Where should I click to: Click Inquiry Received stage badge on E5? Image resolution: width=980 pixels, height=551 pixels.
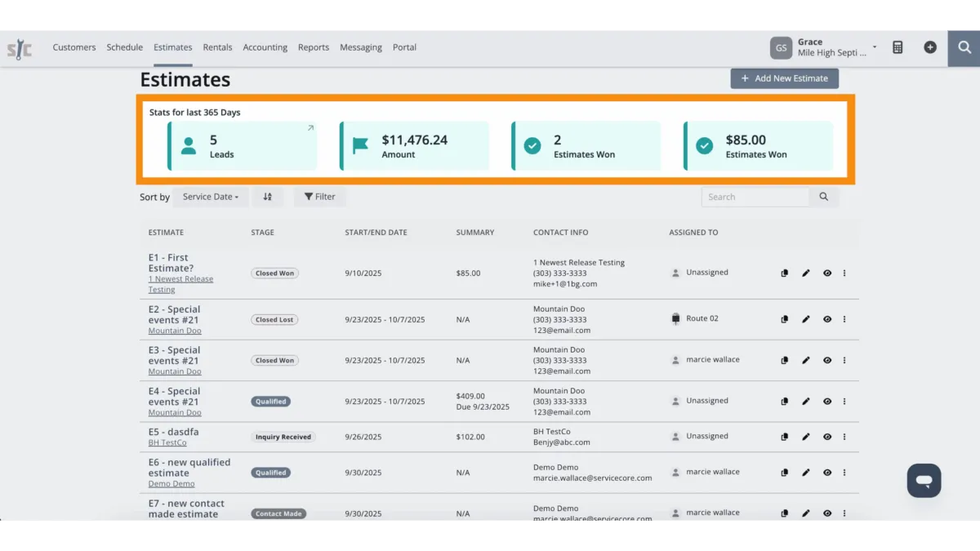click(283, 437)
